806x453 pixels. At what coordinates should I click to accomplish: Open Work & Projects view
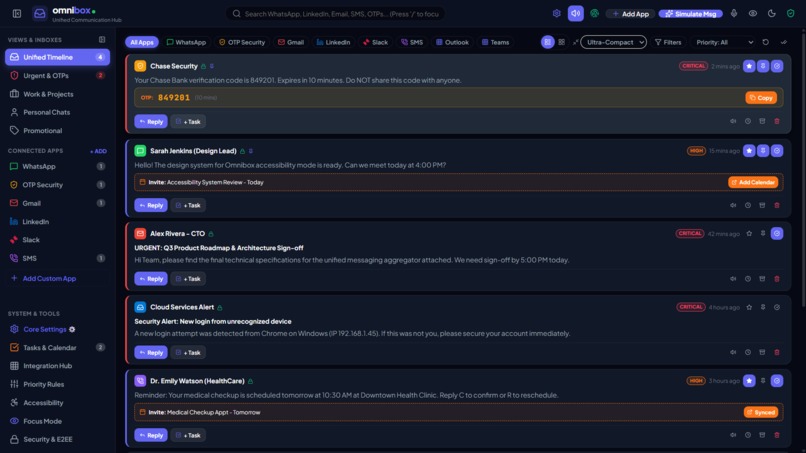(x=57, y=94)
